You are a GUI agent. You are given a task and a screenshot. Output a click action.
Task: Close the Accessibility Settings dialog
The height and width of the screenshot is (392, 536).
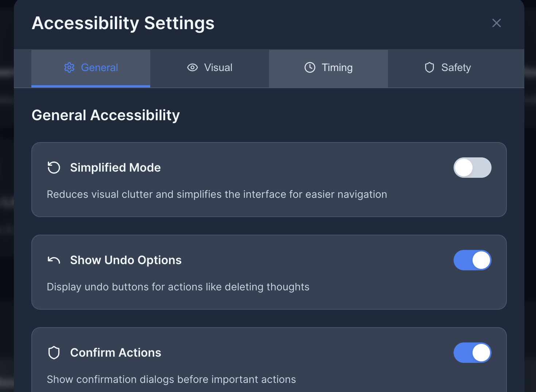[x=496, y=23]
